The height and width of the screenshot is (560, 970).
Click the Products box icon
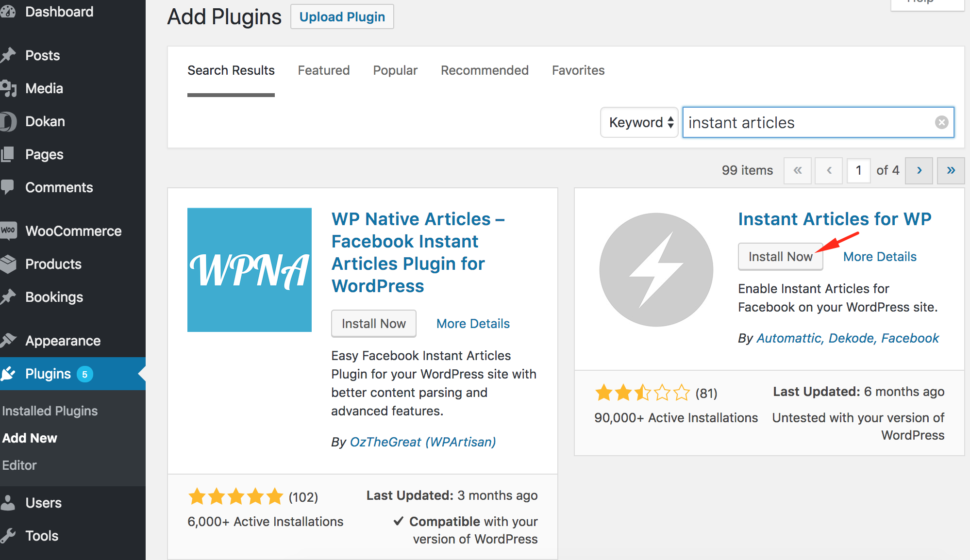[x=8, y=264]
